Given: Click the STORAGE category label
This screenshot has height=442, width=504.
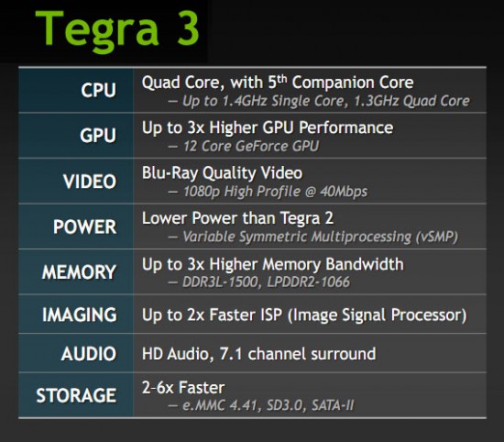Looking at the screenshot, I should (76, 395).
